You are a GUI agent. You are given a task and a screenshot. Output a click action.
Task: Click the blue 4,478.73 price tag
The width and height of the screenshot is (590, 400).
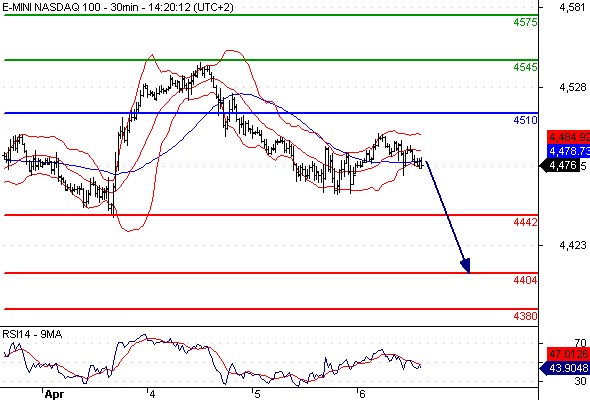[569, 151]
